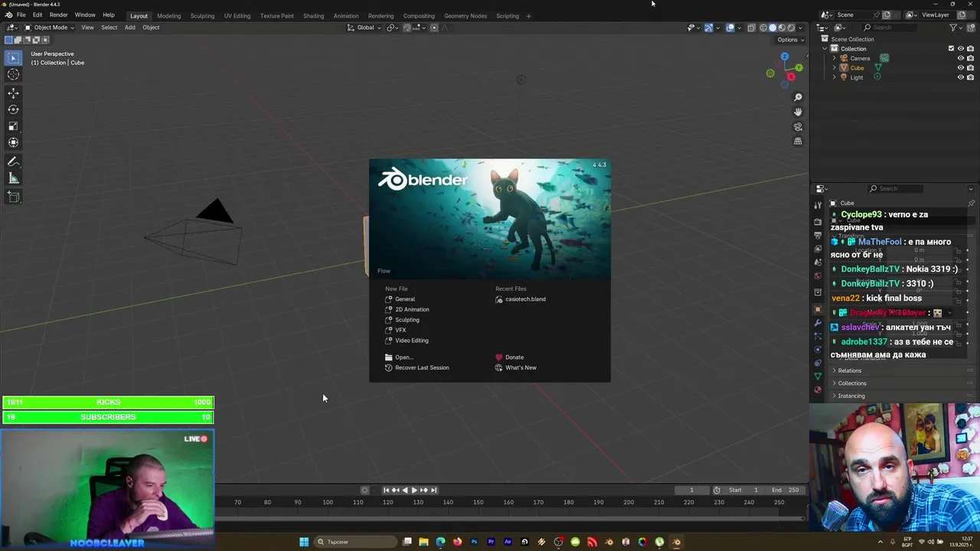Open recent file casiotech.blend

(x=525, y=299)
